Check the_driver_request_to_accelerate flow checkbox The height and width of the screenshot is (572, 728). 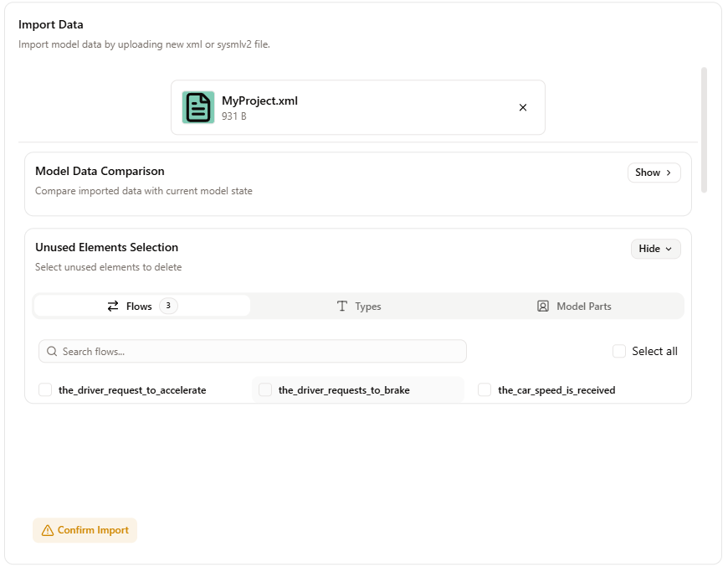[45, 389]
